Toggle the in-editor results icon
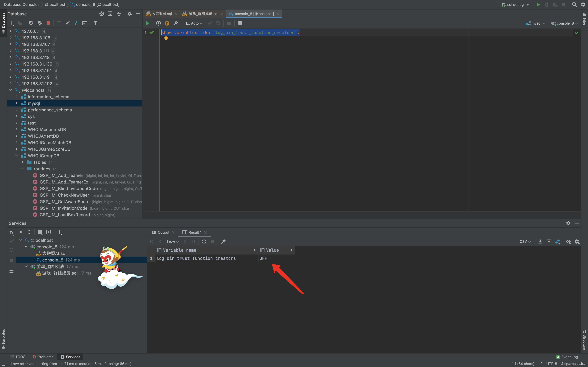This screenshot has height=367, width=588. coord(240,23)
